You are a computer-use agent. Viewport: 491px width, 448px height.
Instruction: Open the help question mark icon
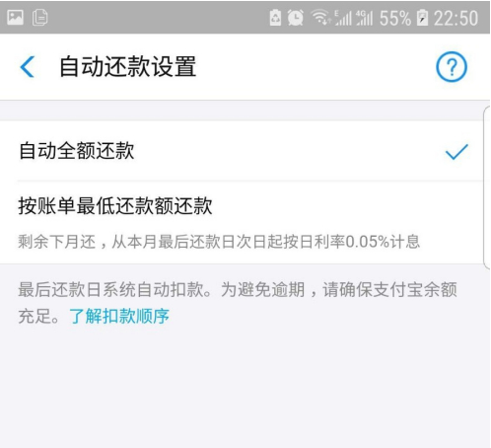(452, 67)
